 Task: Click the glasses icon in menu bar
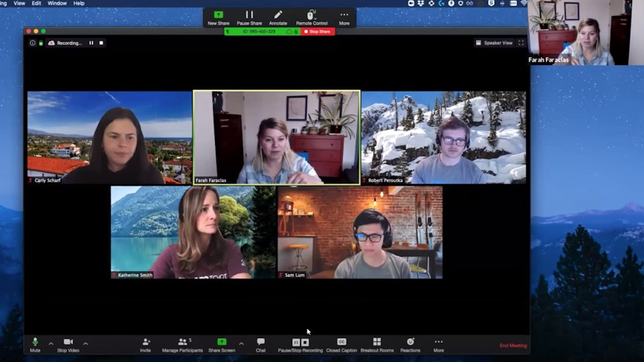469,3
